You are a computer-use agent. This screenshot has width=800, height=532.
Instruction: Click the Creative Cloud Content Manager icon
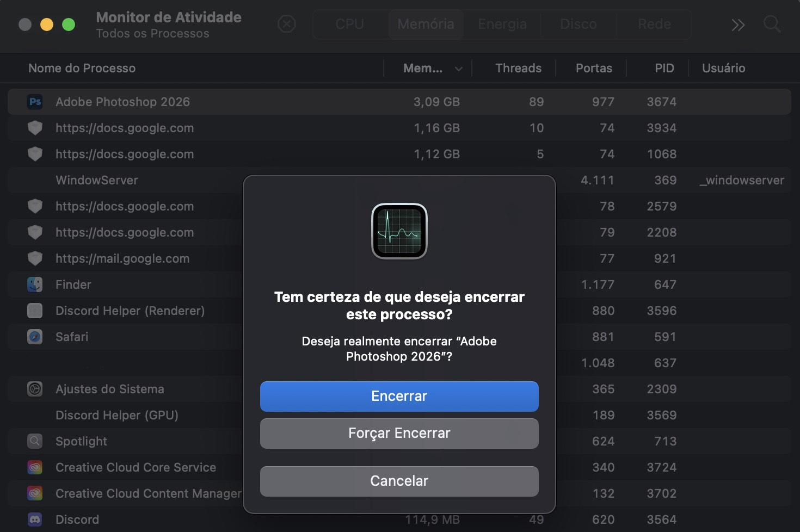[x=35, y=493]
